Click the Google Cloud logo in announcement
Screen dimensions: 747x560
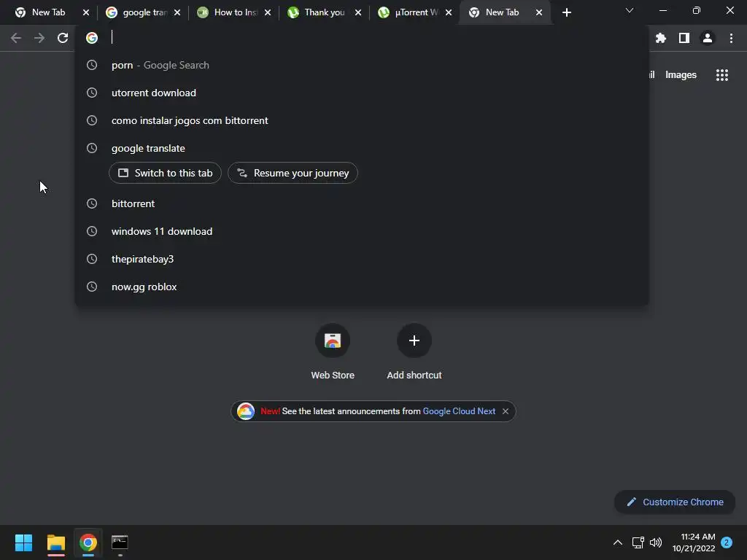[246, 411]
